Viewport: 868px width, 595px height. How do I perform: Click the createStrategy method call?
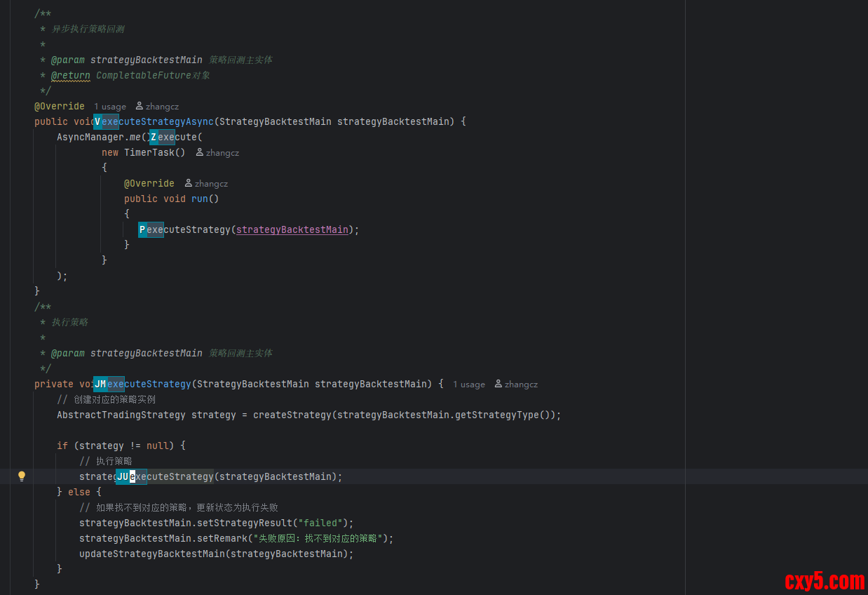click(x=292, y=415)
